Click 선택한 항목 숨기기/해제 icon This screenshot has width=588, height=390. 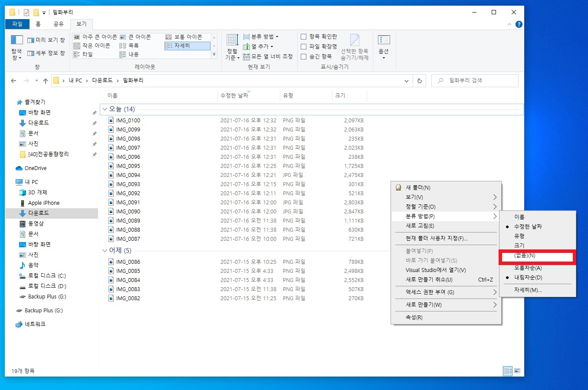[355, 40]
